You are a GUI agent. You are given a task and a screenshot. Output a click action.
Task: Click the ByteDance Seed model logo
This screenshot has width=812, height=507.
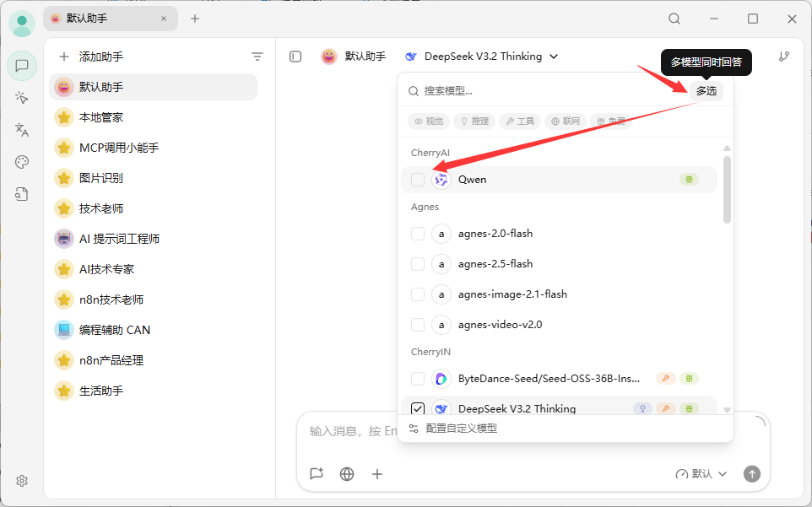coord(441,379)
